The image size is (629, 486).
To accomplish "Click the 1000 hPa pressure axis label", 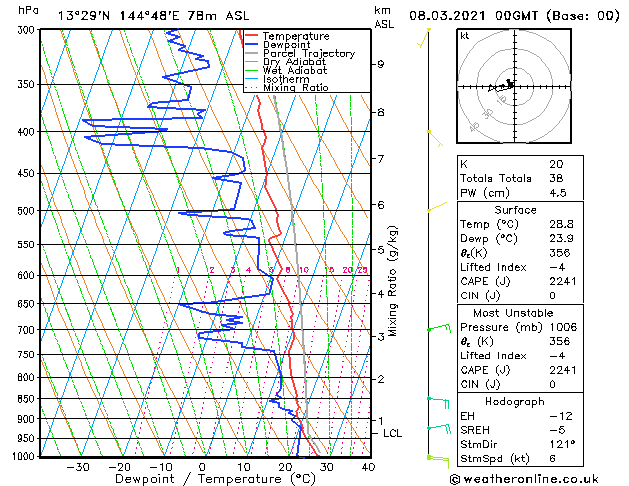I will coord(25,456).
